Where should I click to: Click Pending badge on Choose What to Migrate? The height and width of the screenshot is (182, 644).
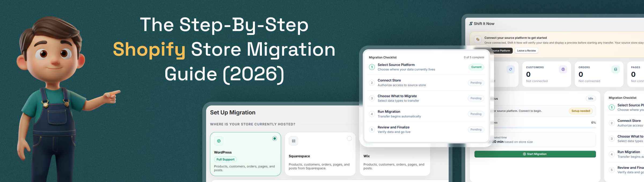[476, 98]
